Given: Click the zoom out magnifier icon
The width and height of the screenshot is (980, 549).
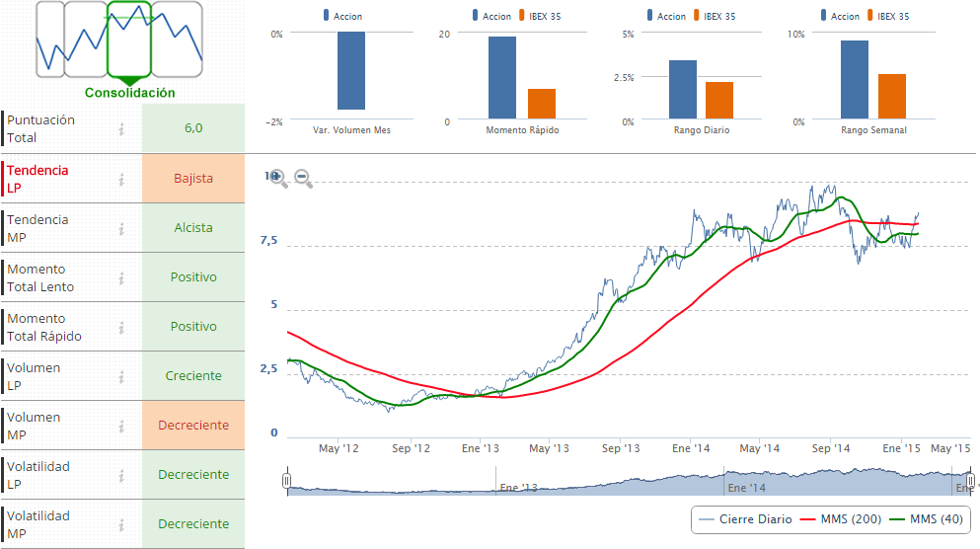Looking at the screenshot, I should pyautogui.click(x=303, y=178).
